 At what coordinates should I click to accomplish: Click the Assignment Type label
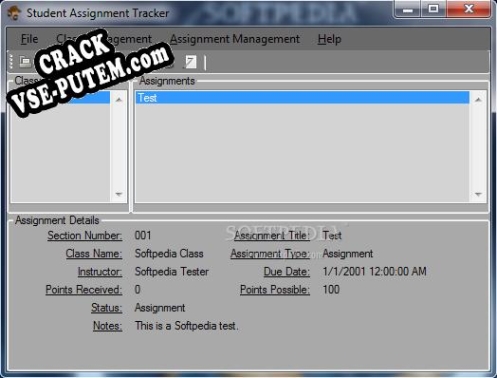coord(270,254)
